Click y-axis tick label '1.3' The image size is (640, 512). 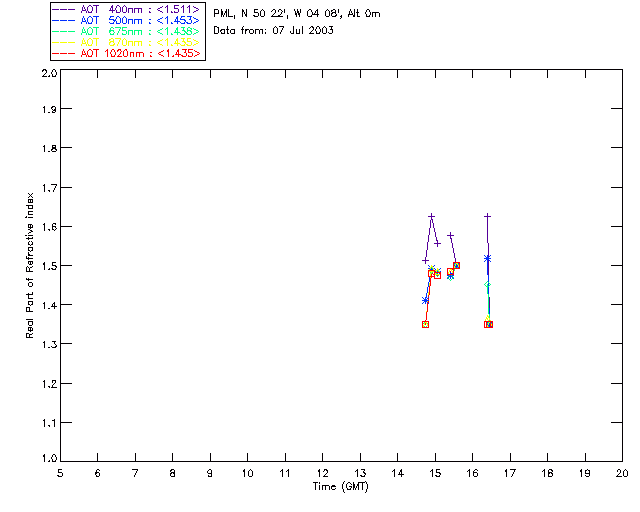point(49,344)
